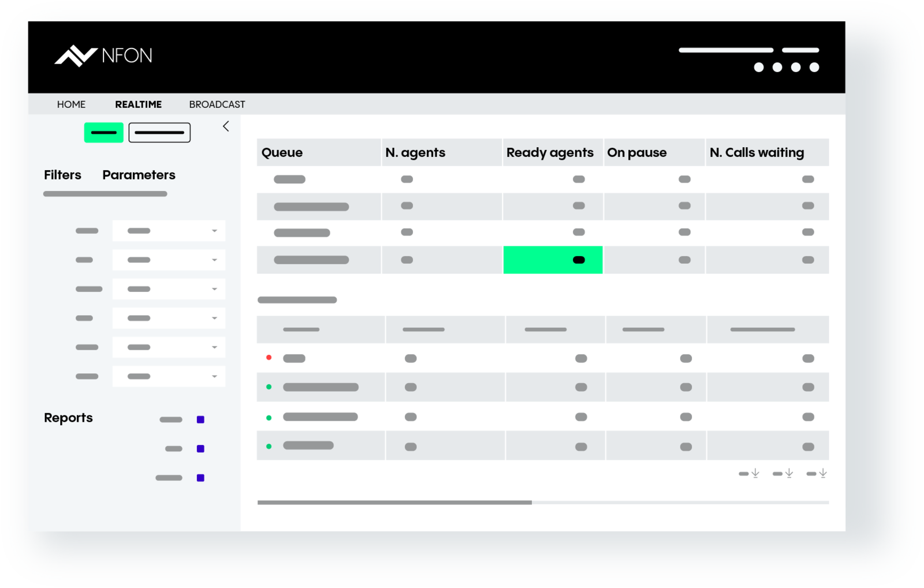Open the second purple report icon under Reports

click(200, 448)
